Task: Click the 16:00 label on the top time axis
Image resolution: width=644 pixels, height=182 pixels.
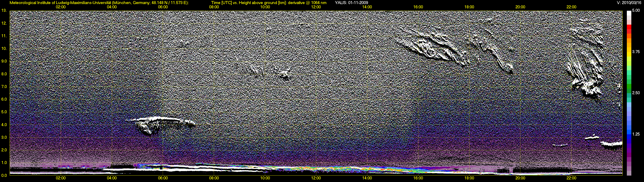Action: point(418,7)
